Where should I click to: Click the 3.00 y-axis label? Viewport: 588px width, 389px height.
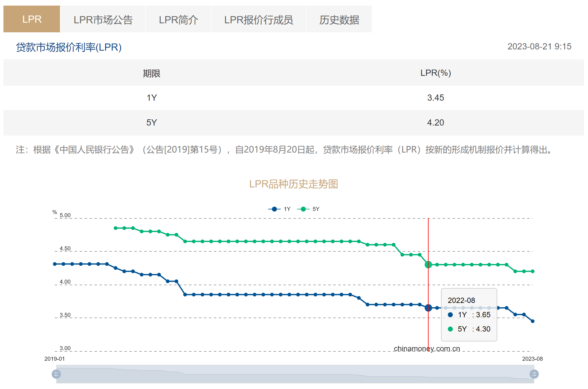click(x=65, y=348)
